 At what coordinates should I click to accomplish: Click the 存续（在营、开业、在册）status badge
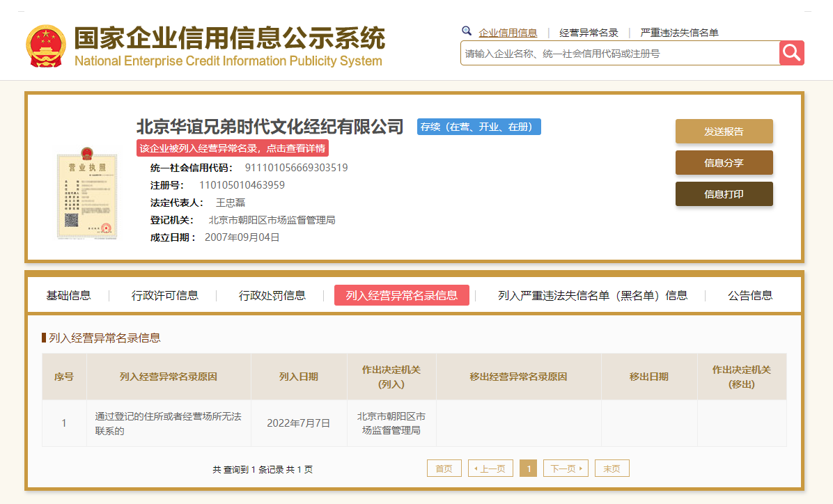[478, 127]
